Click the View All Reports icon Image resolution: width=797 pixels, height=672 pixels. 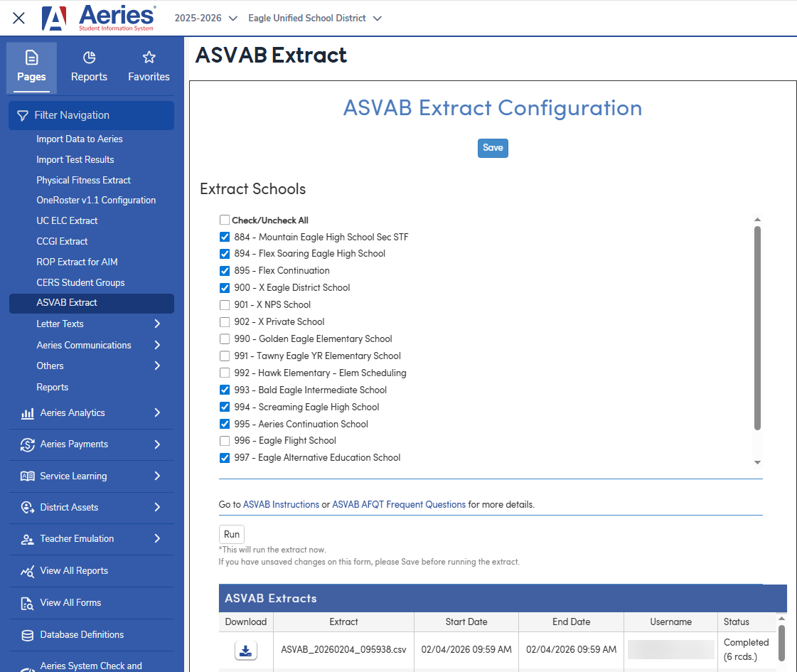(28, 571)
